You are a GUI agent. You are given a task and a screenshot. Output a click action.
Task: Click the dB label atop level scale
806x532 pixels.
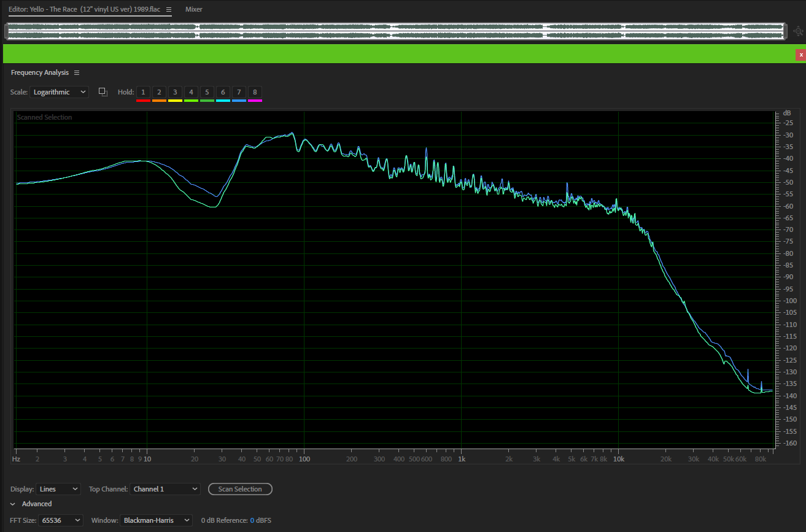click(x=787, y=114)
